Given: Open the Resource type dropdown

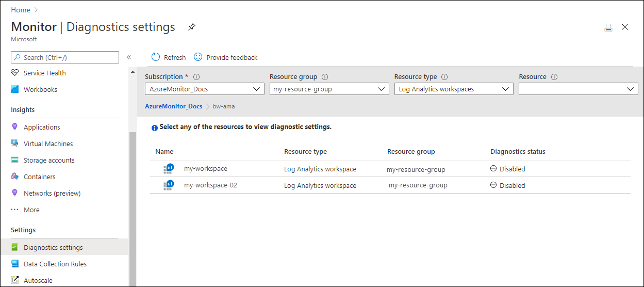Looking at the screenshot, I should [454, 89].
